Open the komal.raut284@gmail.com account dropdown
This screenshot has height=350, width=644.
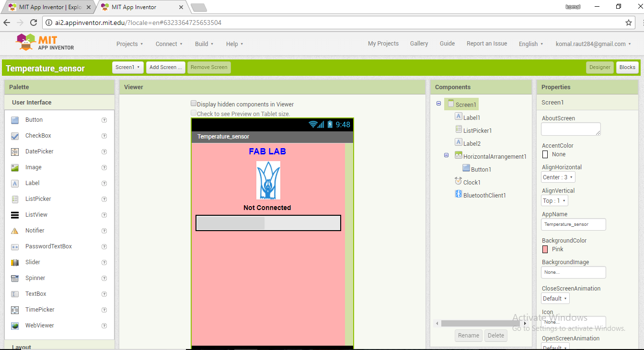[x=593, y=44]
